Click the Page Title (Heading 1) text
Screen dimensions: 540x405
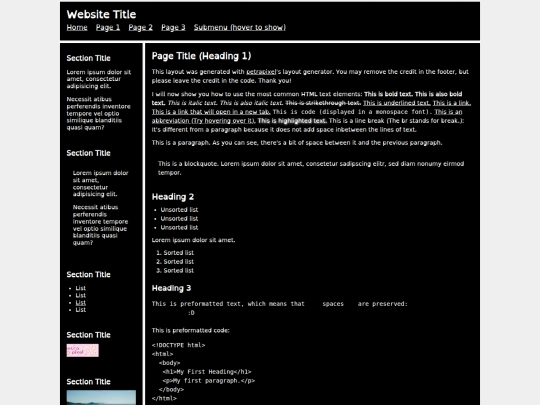[x=201, y=56]
